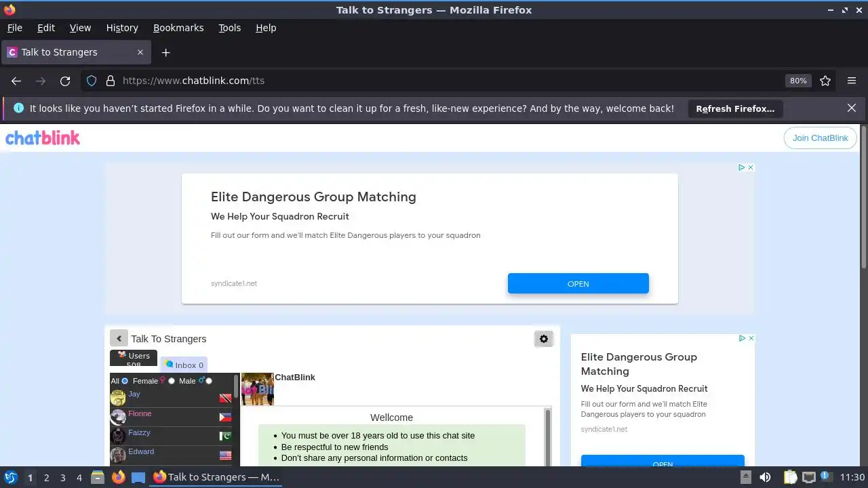Open the View menu

(x=80, y=28)
